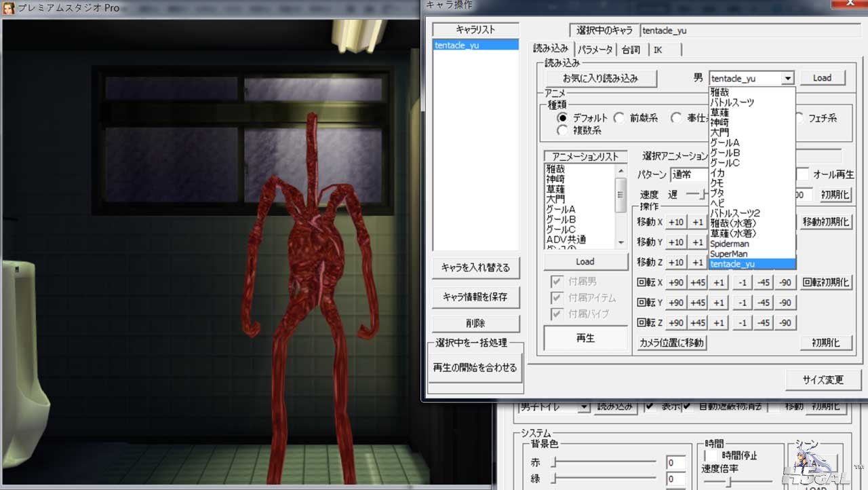Click +10 button in 移動 X row
Image resolution: width=868 pixels, height=490 pixels.
676,222
